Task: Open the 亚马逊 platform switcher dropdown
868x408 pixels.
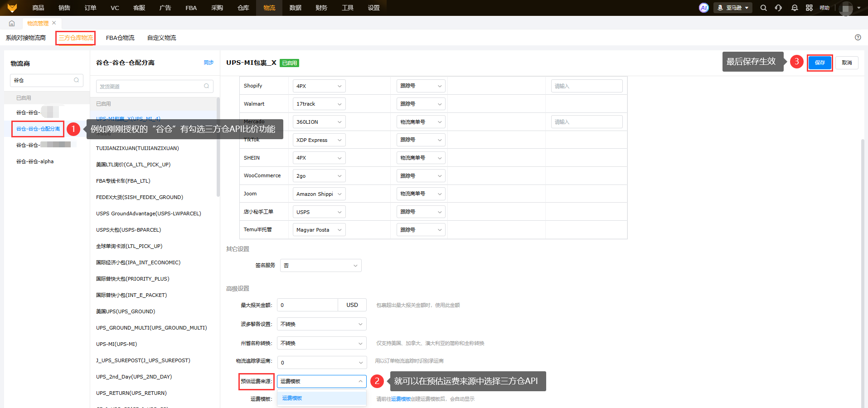Action: (733, 8)
